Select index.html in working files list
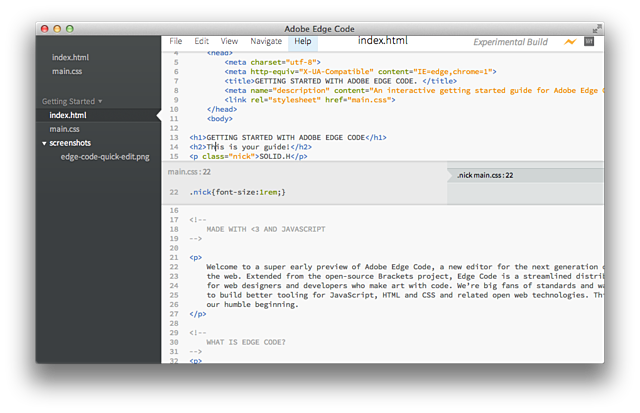640x413 pixels. click(x=70, y=58)
